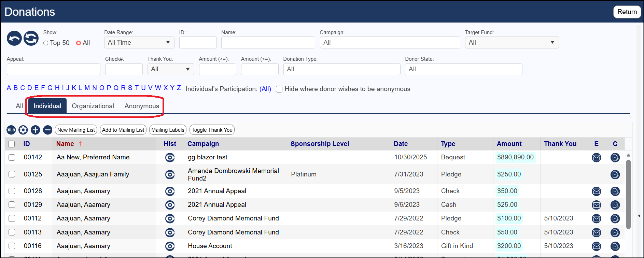
Task: Click the undo back arrow icon
Action: click(14, 38)
